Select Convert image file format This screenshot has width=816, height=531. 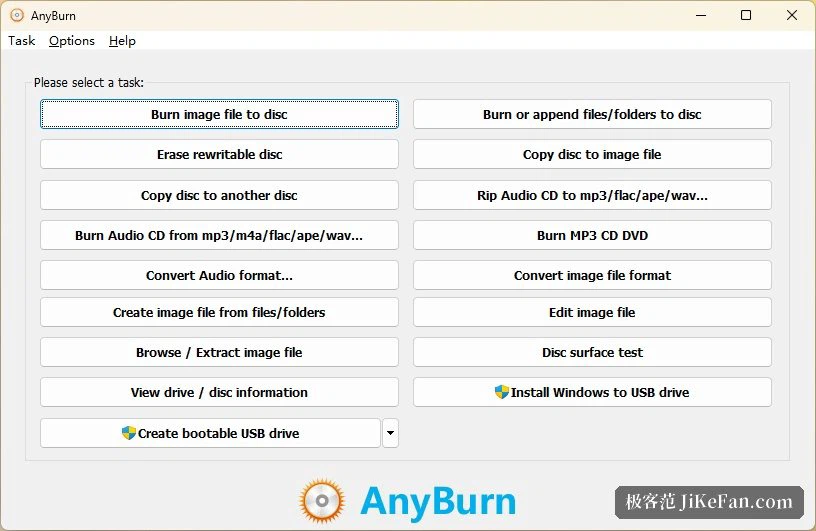[x=592, y=275]
